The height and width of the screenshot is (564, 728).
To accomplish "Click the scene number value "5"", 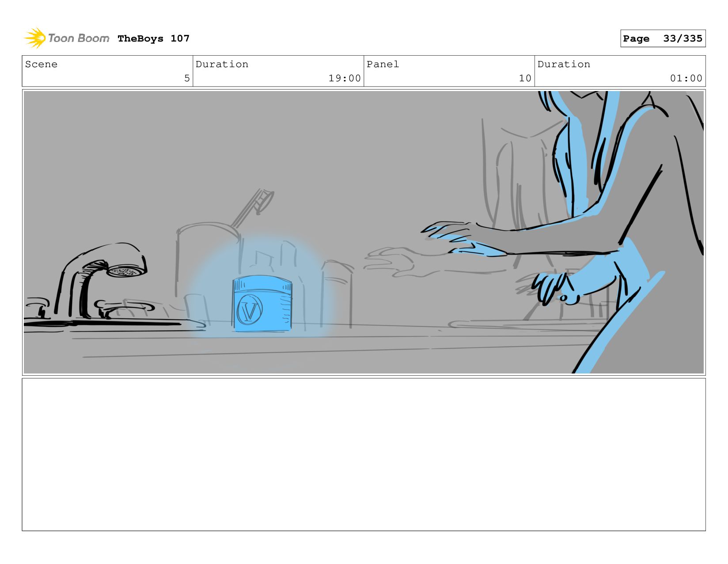I will [x=187, y=78].
